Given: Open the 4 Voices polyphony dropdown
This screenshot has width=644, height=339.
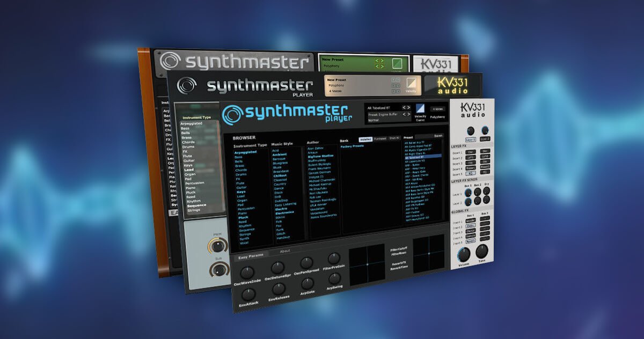Looking at the screenshot, I should pos(437,109).
